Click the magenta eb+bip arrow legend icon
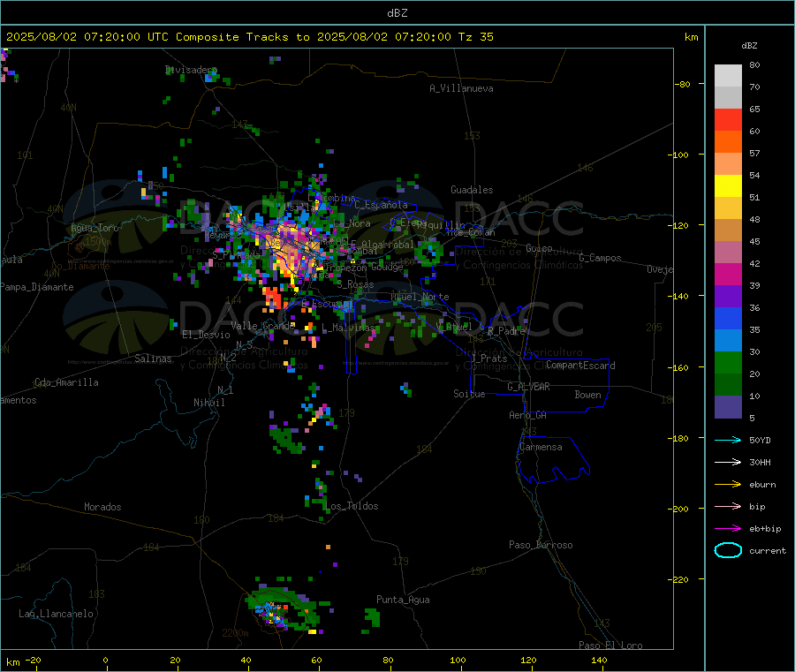This screenshot has height=672, width=795. click(728, 529)
